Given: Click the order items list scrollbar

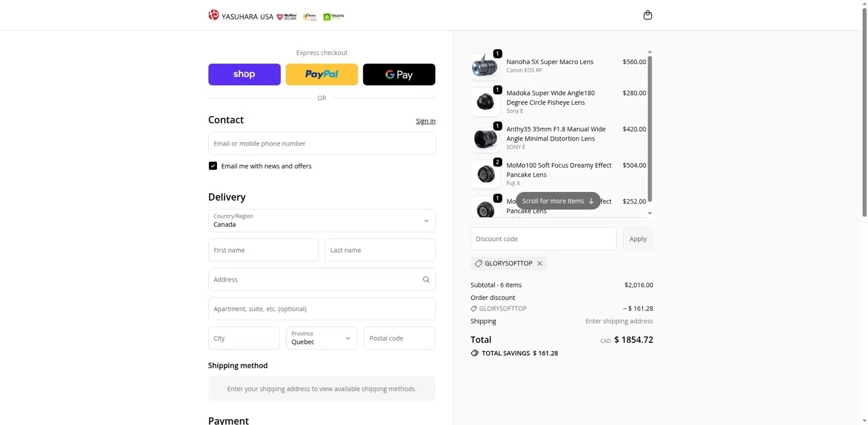Looking at the screenshot, I should (650, 127).
